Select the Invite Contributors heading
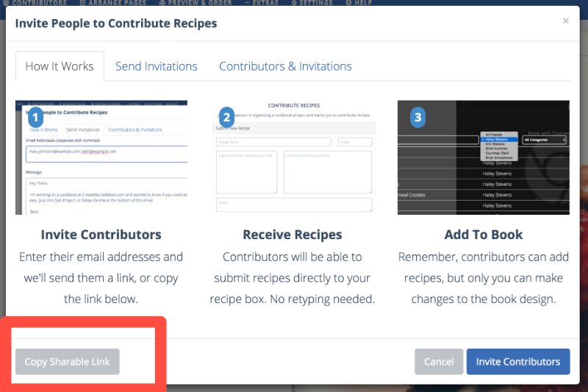The image size is (588, 392). pyautogui.click(x=101, y=235)
